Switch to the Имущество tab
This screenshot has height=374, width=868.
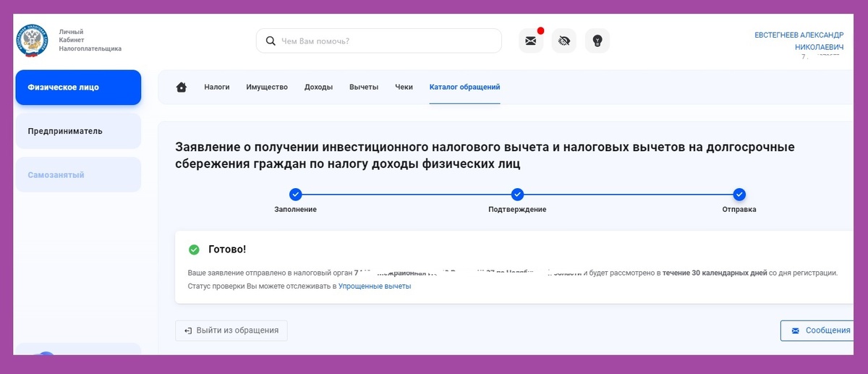pyautogui.click(x=267, y=87)
